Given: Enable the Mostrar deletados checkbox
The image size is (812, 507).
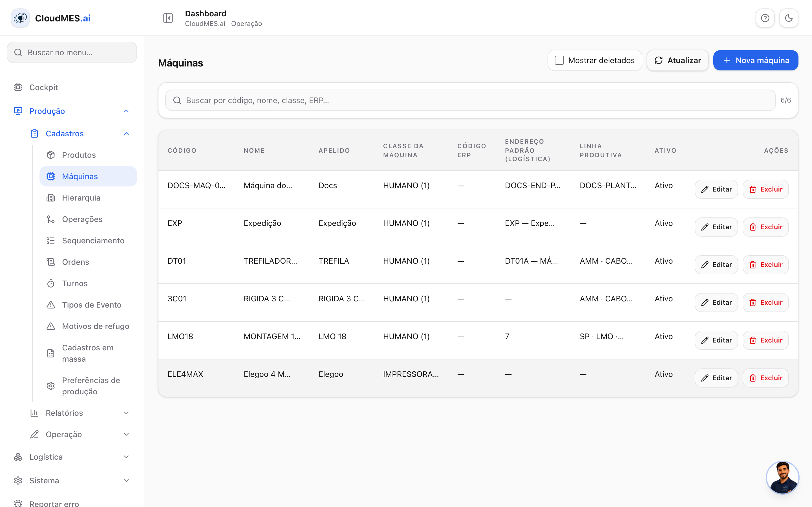Looking at the screenshot, I should [559, 60].
